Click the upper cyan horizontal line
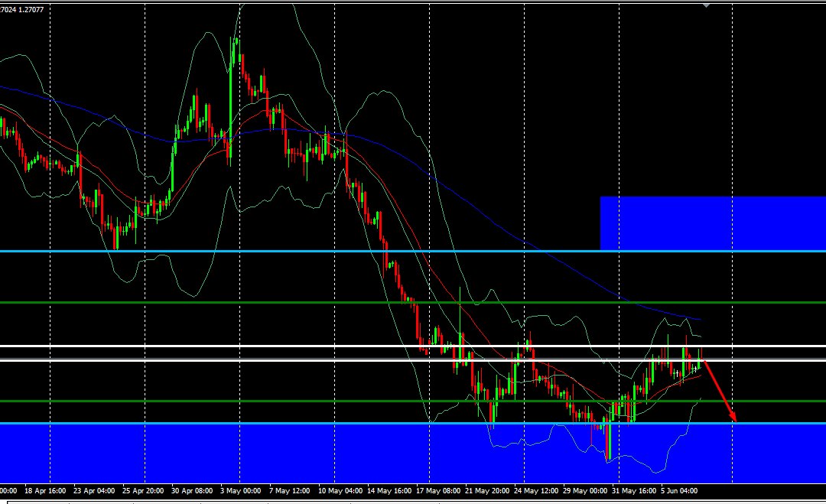 point(306,251)
